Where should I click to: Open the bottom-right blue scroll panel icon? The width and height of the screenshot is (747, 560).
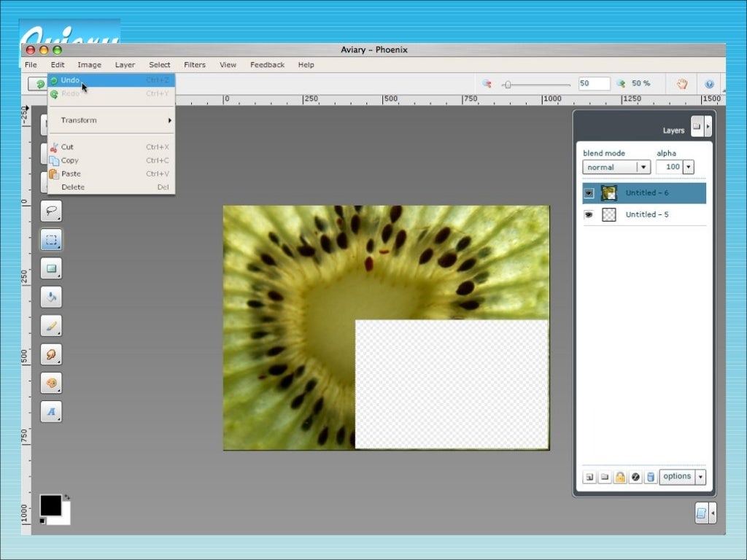point(701,513)
